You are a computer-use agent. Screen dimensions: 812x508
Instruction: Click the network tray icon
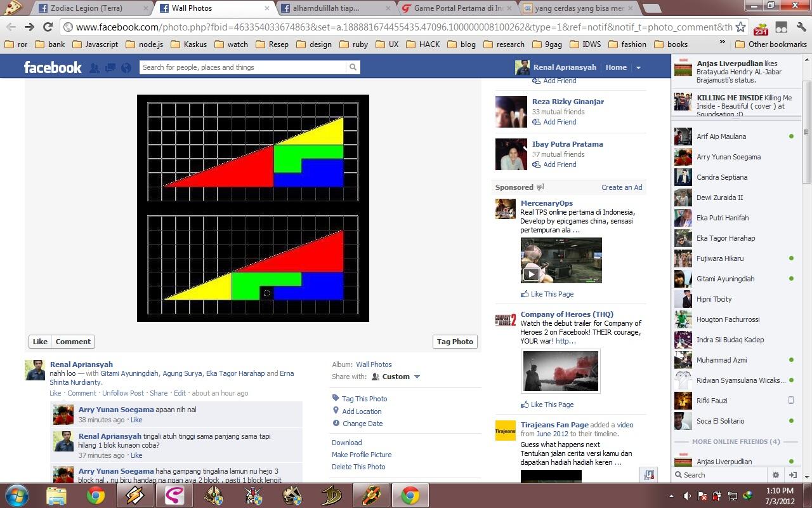coord(733,496)
